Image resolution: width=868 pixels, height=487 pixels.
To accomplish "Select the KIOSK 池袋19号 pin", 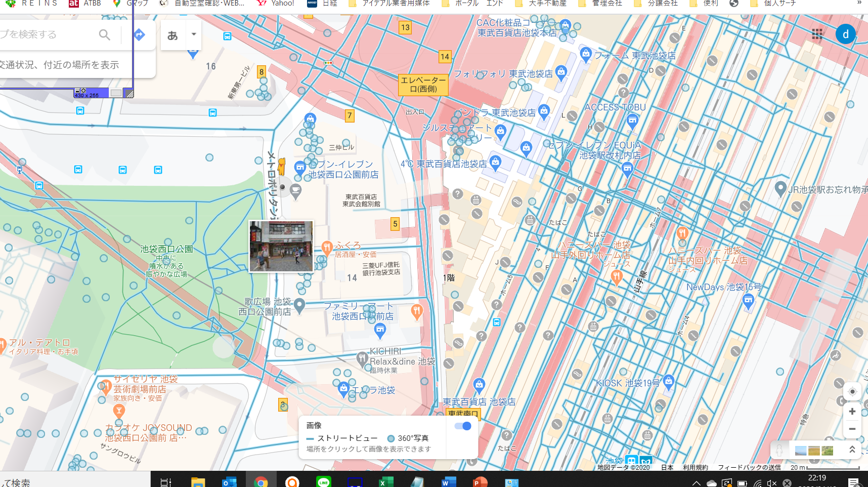I will click(669, 382).
